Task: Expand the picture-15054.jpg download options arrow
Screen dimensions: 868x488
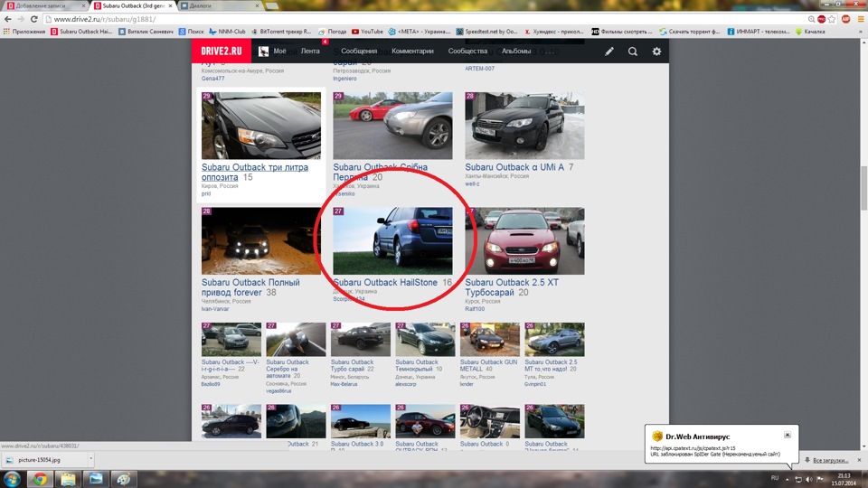Action: point(90,459)
